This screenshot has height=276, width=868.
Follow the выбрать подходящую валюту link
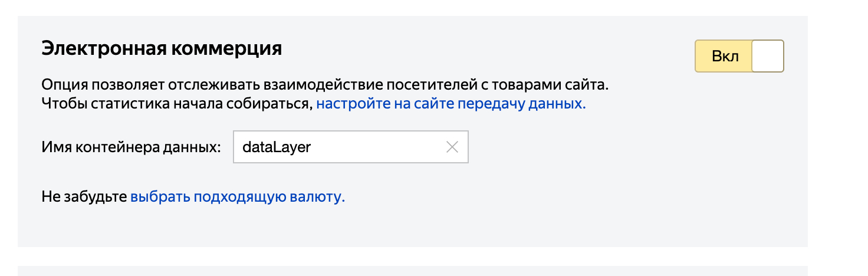pos(237,197)
